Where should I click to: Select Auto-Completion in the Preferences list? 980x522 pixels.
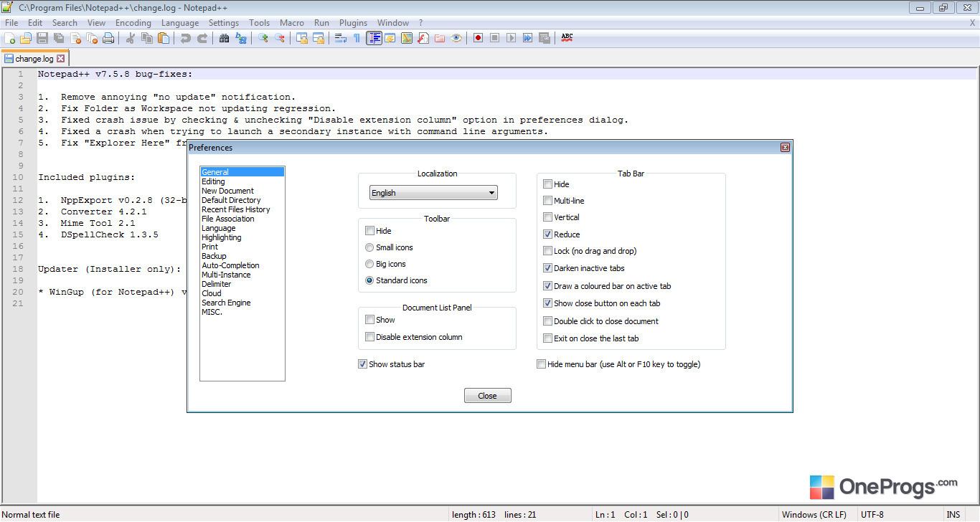242,265
